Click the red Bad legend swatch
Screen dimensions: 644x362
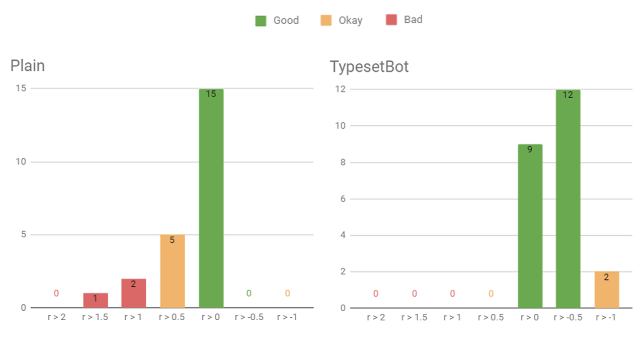click(391, 20)
